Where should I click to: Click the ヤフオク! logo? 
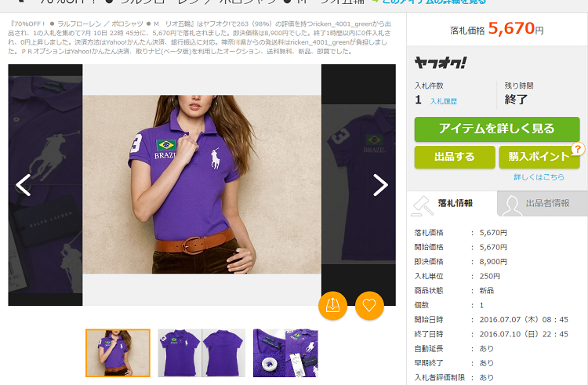click(x=441, y=63)
